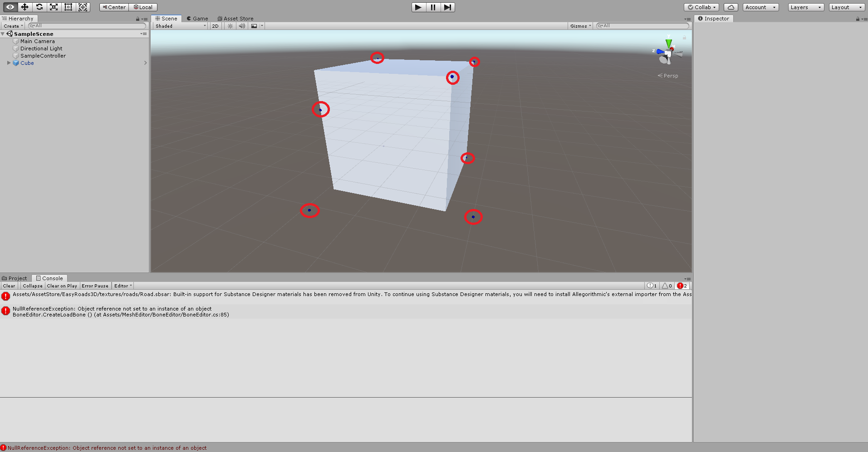Switch to the Game tab
868x452 pixels.
(x=197, y=19)
